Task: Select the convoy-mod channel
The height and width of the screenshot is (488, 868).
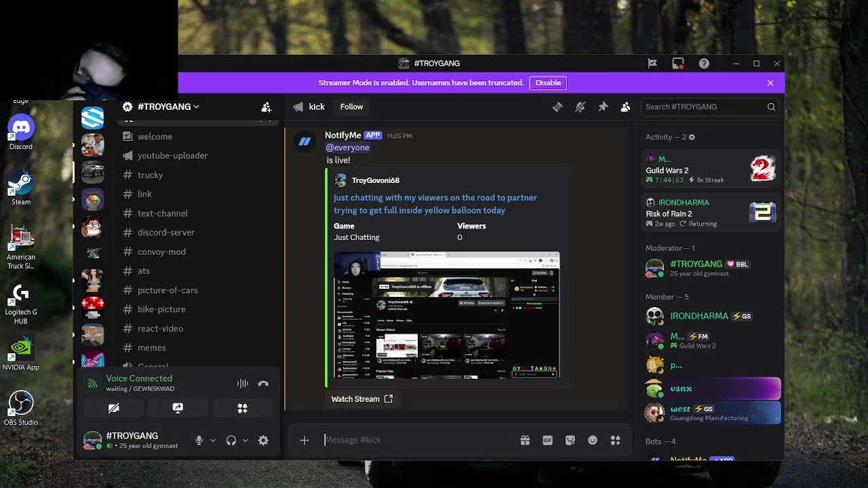Action: pyautogui.click(x=197, y=251)
